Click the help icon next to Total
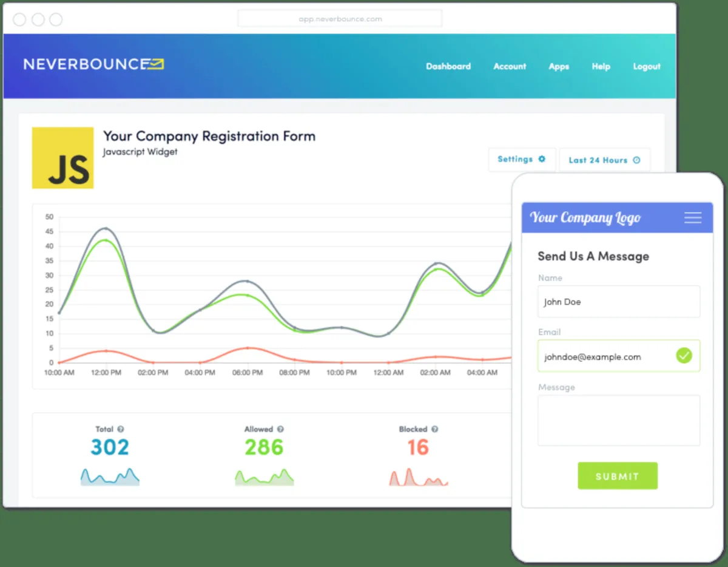The image size is (728, 567). tap(121, 429)
